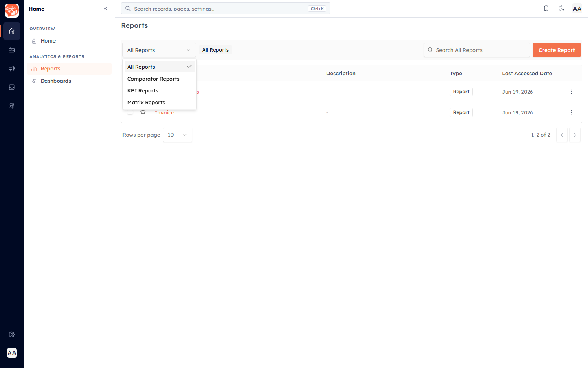Collapse the sidebar with double chevron

click(x=105, y=9)
